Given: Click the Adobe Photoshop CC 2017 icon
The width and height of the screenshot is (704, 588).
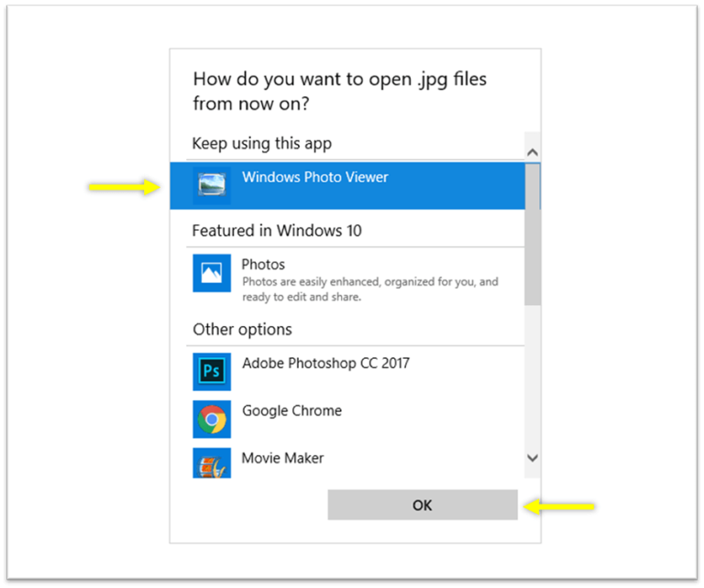Looking at the screenshot, I should click(x=212, y=372).
